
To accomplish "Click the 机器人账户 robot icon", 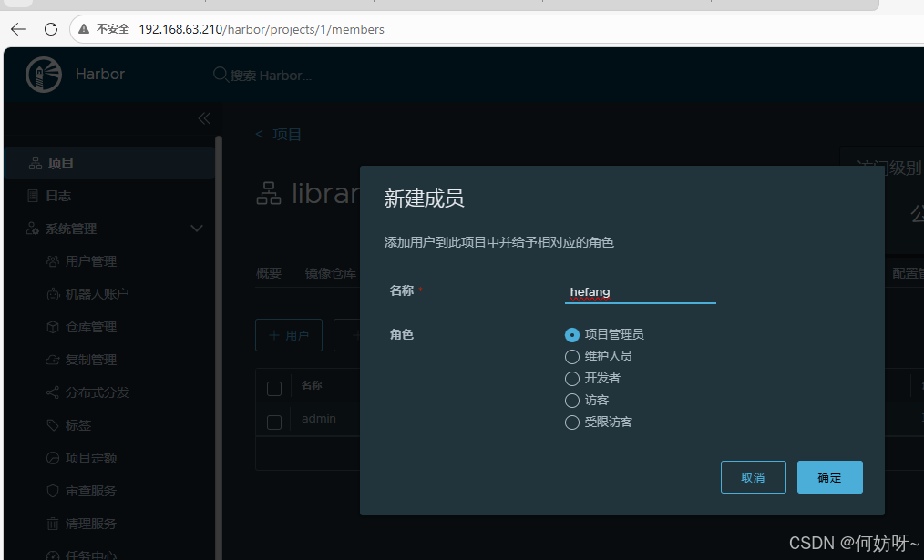I will (x=53, y=294).
